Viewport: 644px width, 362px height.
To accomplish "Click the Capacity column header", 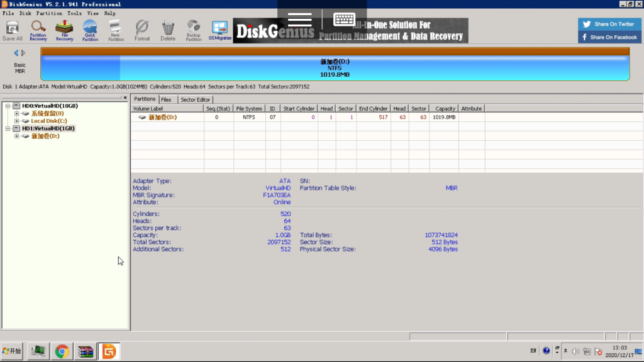I will click(x=444, y=109).
